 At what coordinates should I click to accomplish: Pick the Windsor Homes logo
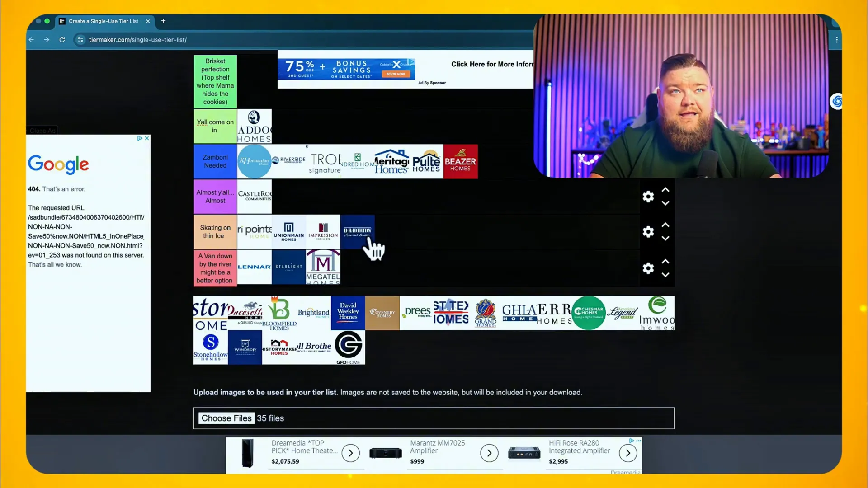[245, 347]
